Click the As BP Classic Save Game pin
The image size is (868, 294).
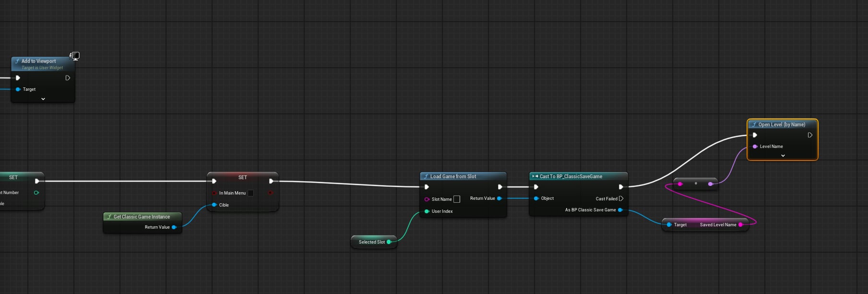[620, 210]
